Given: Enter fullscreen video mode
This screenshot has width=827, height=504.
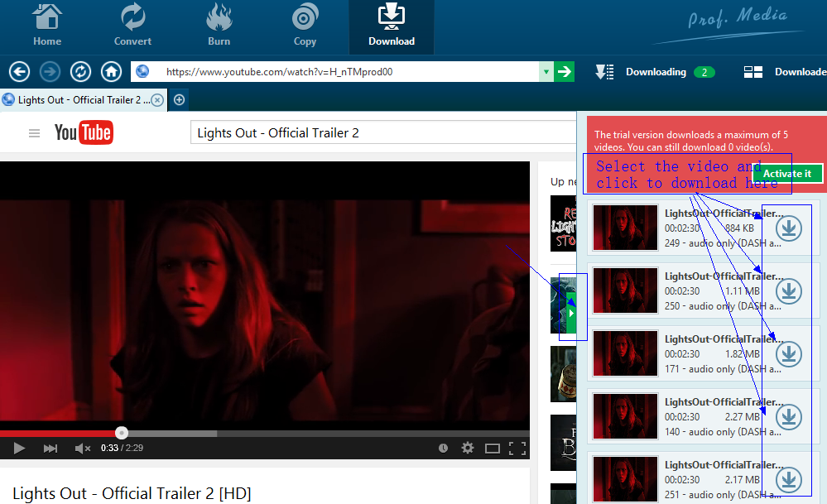Looking at the screenshot, I should point(517,449).
